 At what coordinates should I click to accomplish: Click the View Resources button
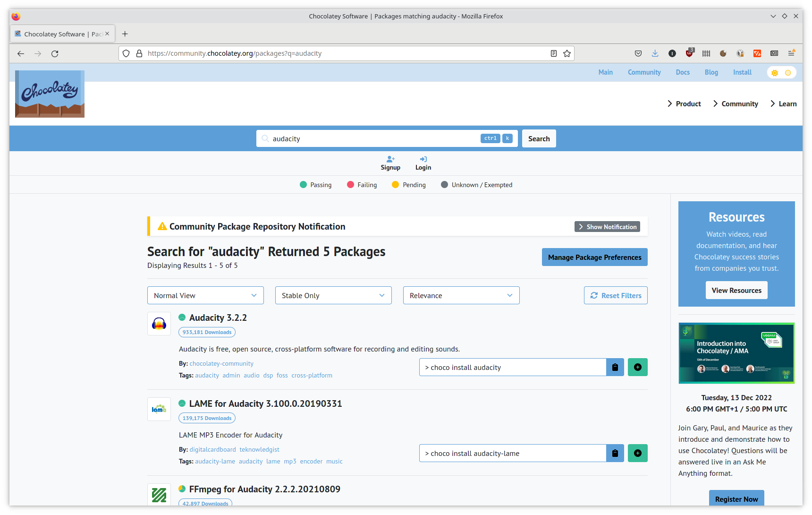[736, 290]
